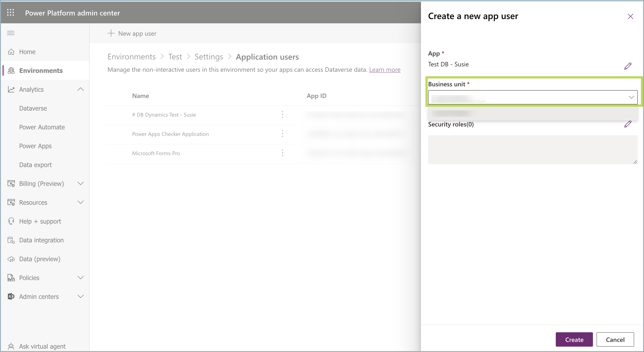Edit Security roles pencil icon
The width and height of the screenshot is (644, 352).
(628, 124)
